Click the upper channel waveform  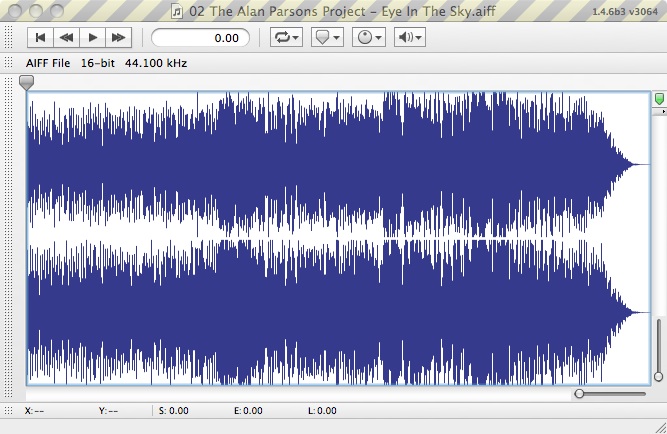point(339,165)
